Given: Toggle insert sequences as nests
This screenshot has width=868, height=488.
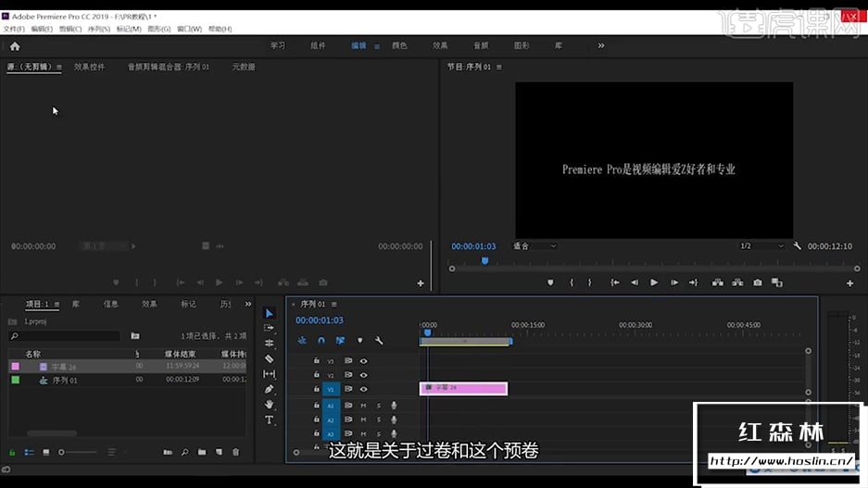Looking at the screenshot, I should 302,341.
